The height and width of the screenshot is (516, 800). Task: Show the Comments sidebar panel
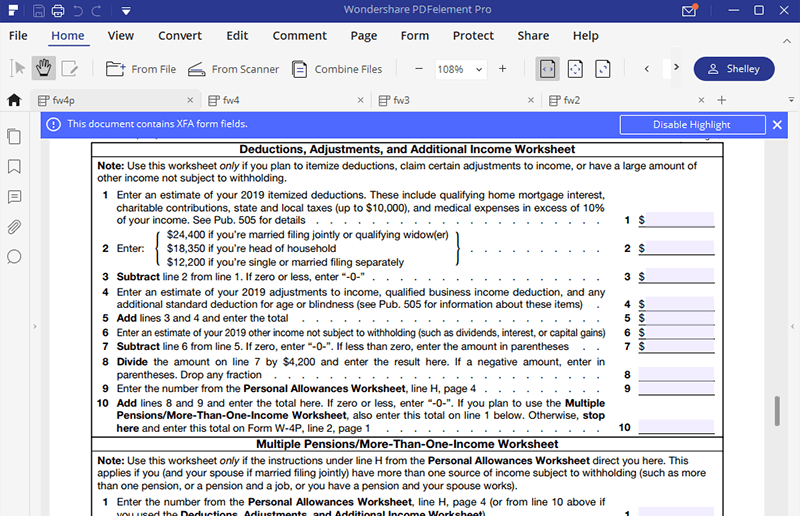coord(14,197)
